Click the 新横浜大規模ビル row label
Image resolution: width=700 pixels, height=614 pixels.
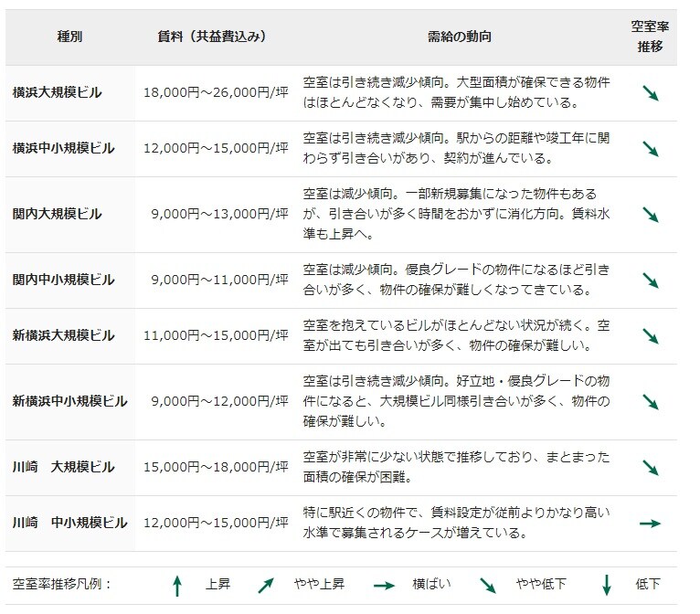64,336
